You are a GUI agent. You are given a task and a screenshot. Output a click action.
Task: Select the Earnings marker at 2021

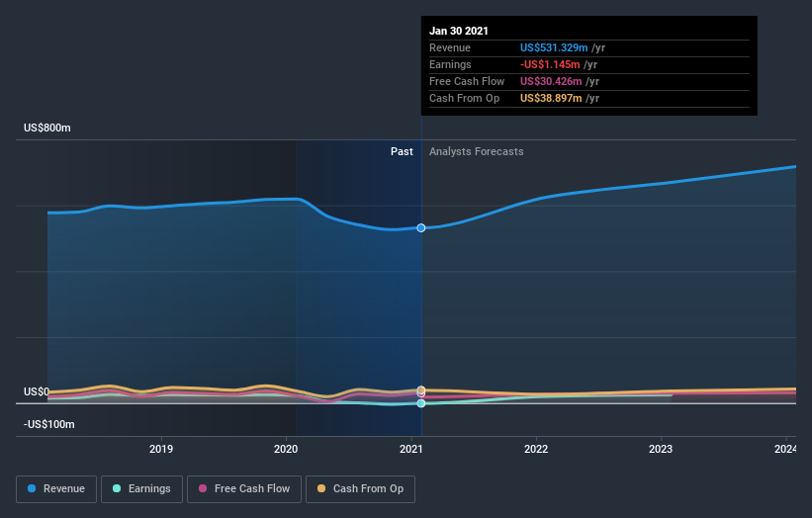coord(421,403)
